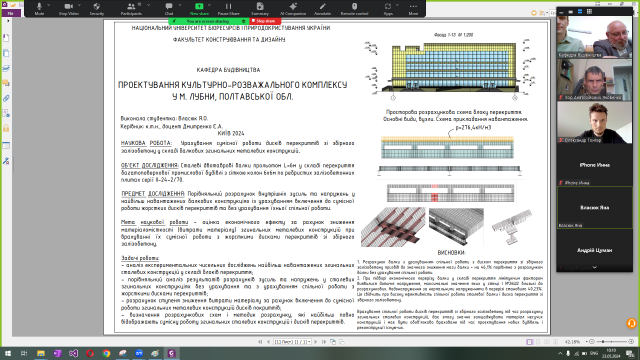Open the Security shield options
This screenshot has height=360, width=640.
point(97,8)
